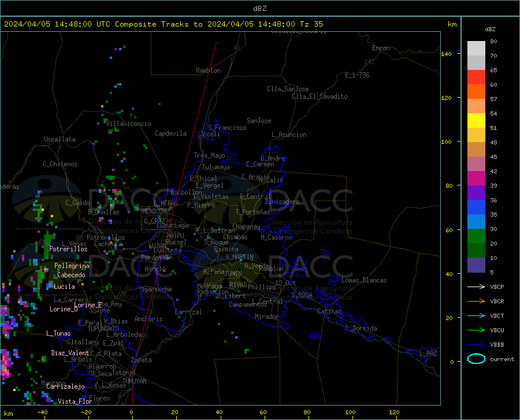Screen dimensions: 520x420
Task: Click the Vista_Flor pink label
Action: point(75,402)
